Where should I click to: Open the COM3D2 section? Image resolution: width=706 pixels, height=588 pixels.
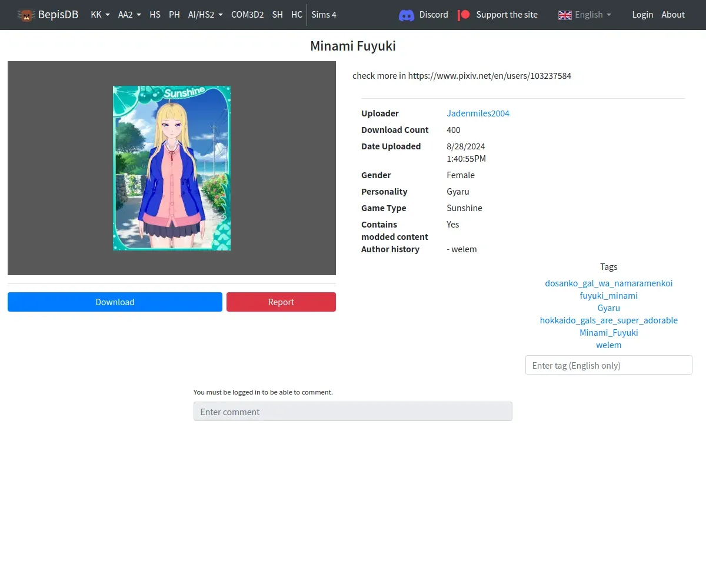point(247,15)
